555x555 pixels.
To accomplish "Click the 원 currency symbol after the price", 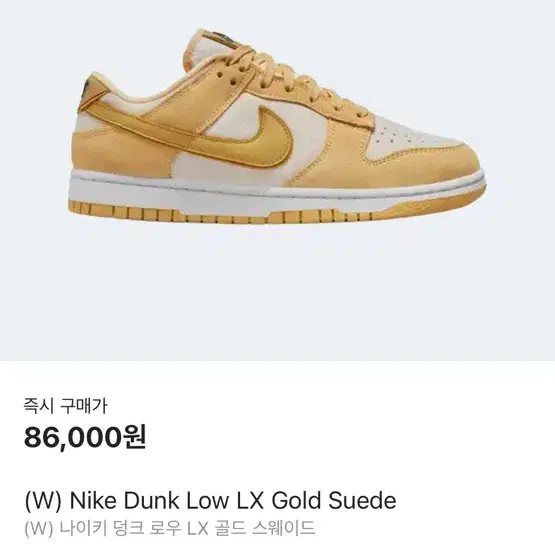I will point(133,437).
